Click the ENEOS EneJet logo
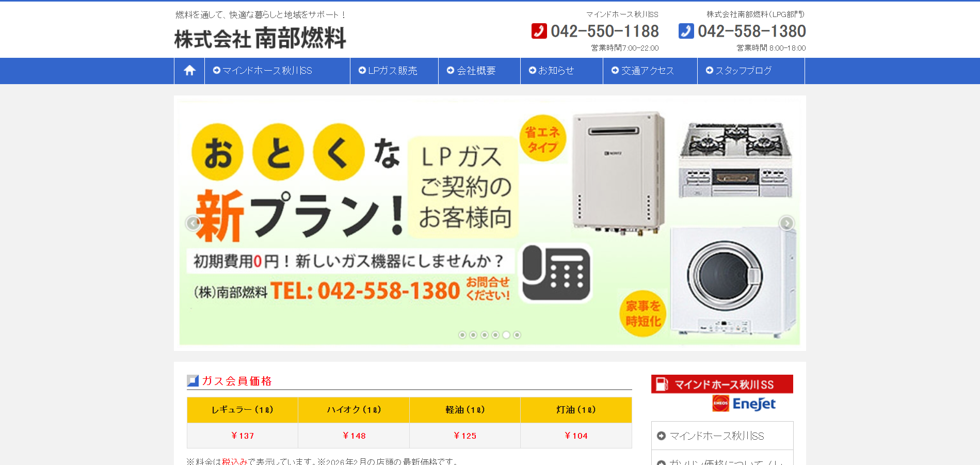The width and height of the screenshot is (980, 465). pos(744,404)
